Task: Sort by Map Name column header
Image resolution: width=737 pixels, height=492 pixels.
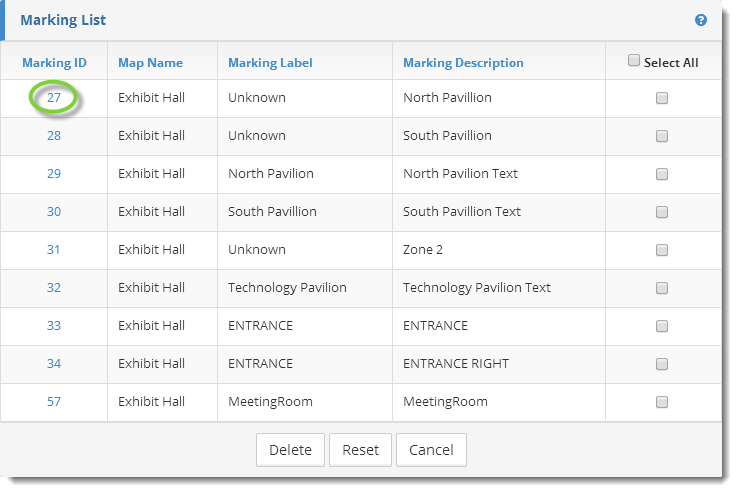Action: [150, 62]
